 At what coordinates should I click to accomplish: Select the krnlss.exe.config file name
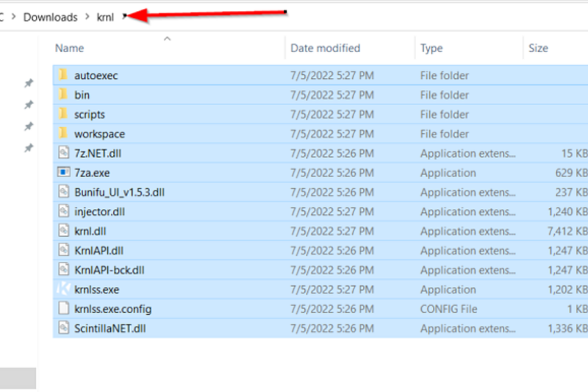(113, 309)
